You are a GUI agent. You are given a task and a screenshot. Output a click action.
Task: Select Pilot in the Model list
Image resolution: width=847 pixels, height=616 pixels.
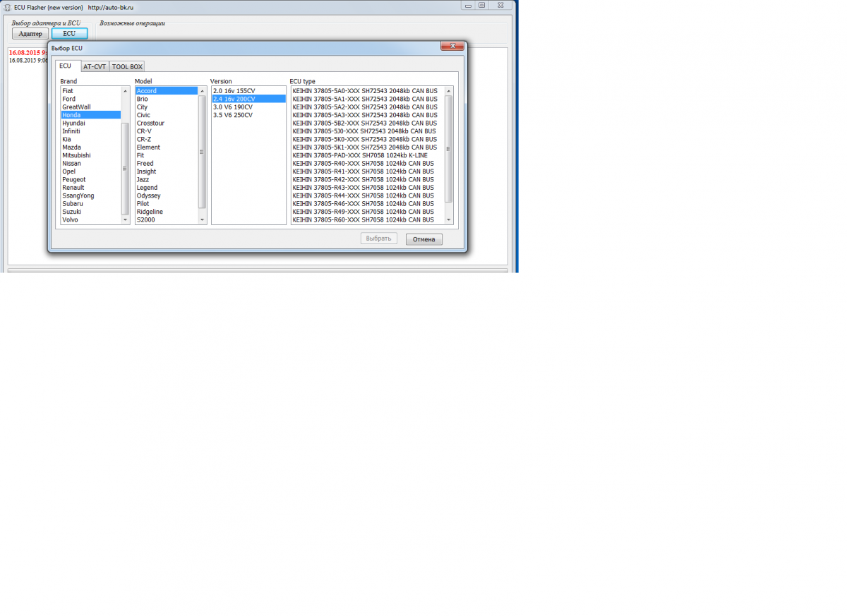pos(167,204)
